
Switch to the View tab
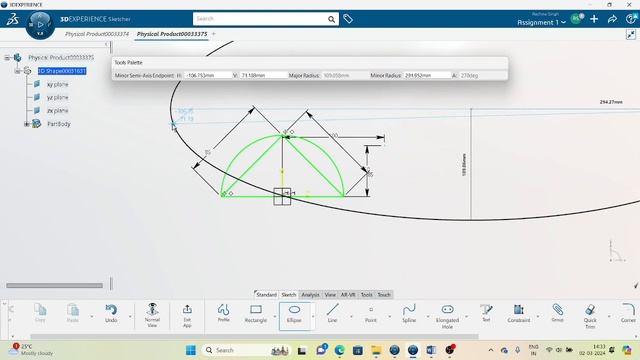click(330, 295)
